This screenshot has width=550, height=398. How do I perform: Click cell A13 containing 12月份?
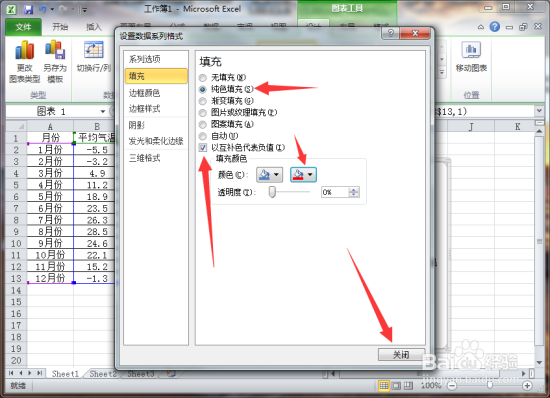pos(50,278)
